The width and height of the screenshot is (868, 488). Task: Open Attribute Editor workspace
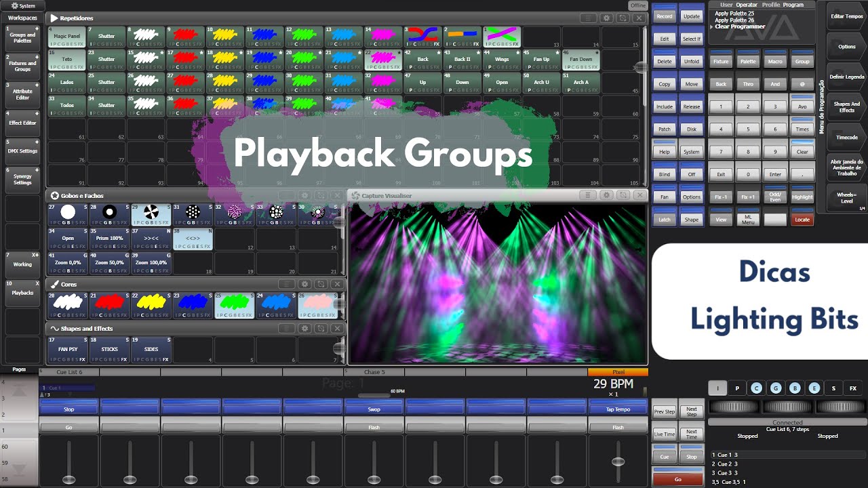(x=22, y=94)
